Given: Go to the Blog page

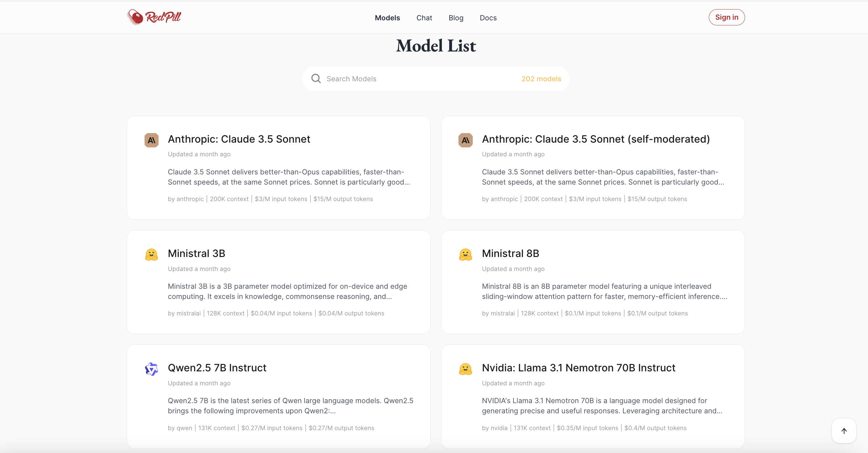Looking at the screenshot, I should [456, 17].
